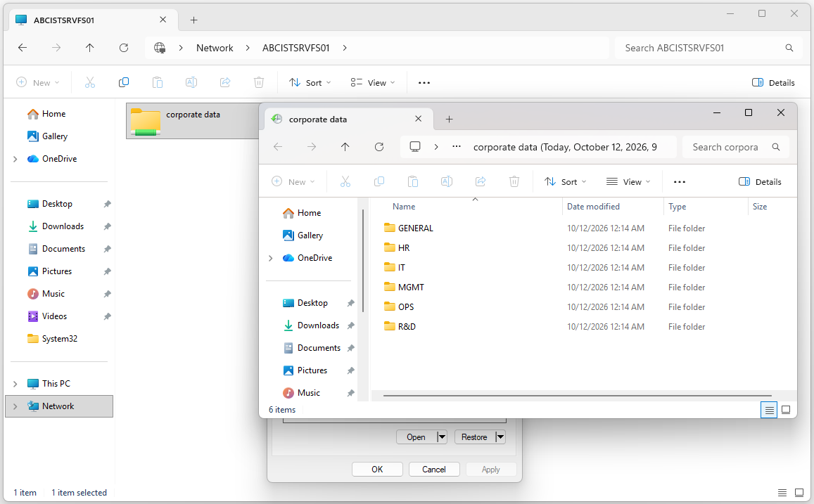Open Videos in the back window sidebar
This screenshot has height=504, width=814.
pyautogui.click(x=54, y=316)
